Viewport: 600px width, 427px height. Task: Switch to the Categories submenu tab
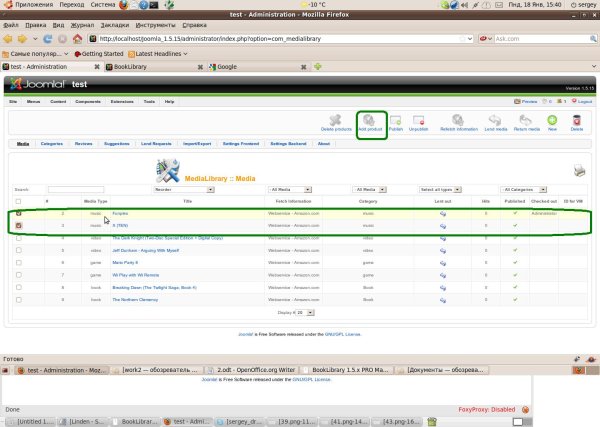pos(52,144)
